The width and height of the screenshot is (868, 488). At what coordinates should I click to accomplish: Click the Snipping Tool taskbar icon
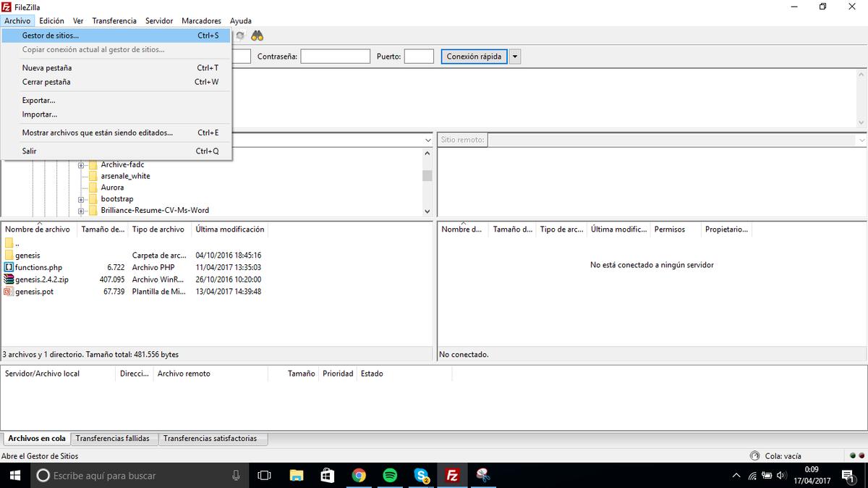483,476
